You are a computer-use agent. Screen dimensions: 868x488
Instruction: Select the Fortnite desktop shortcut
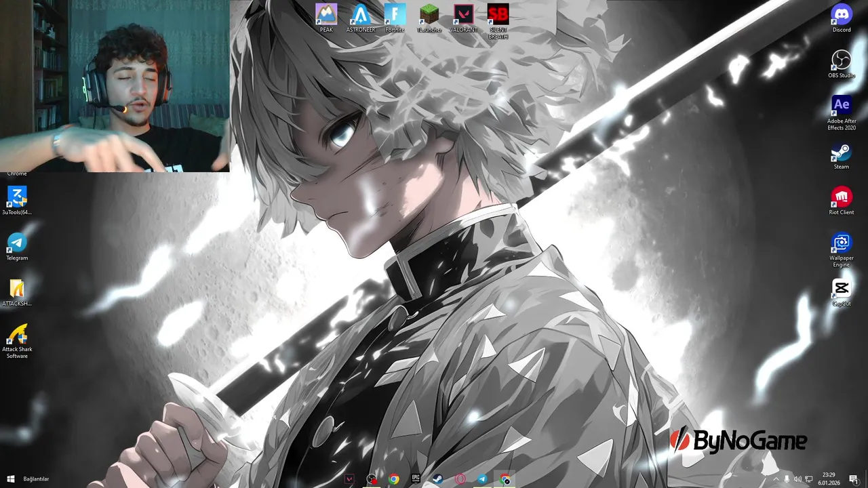[395, 18]
